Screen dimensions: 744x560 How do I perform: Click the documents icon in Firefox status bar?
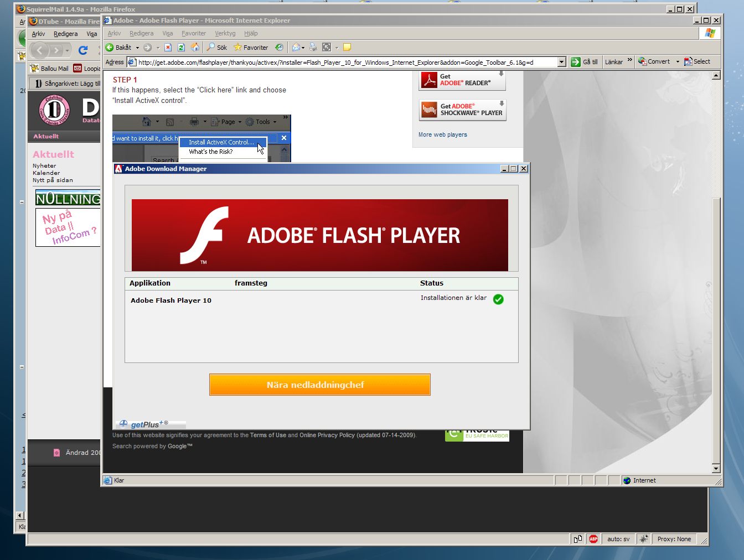click(577, 539)
